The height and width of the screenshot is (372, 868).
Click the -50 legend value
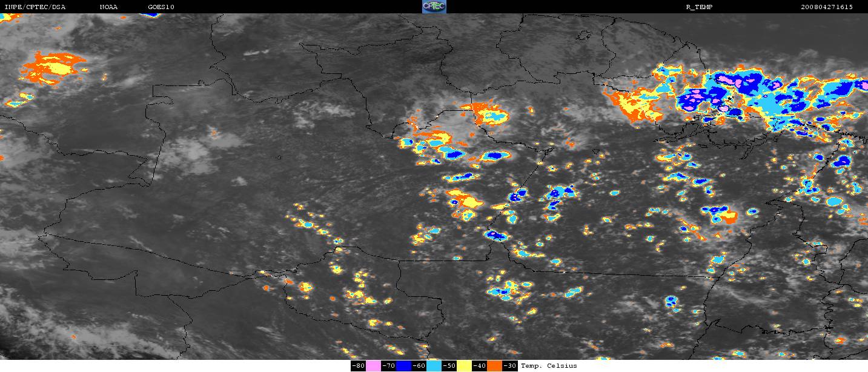449,366
